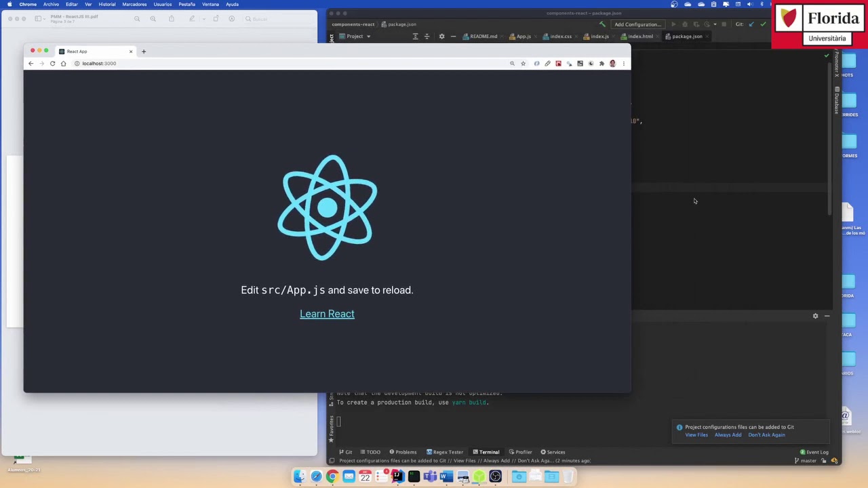The width and height of the screenshot is (868, 488).
Task: Reload the localhost:3000 page
Action: pos(52,63)
